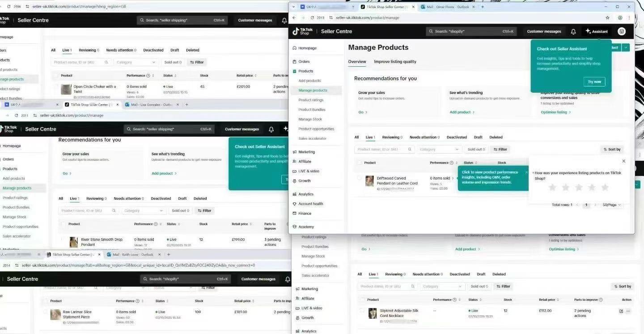Dismiss the product performance insights tooltip
644x334 pixels.
(x=526, y=172)
